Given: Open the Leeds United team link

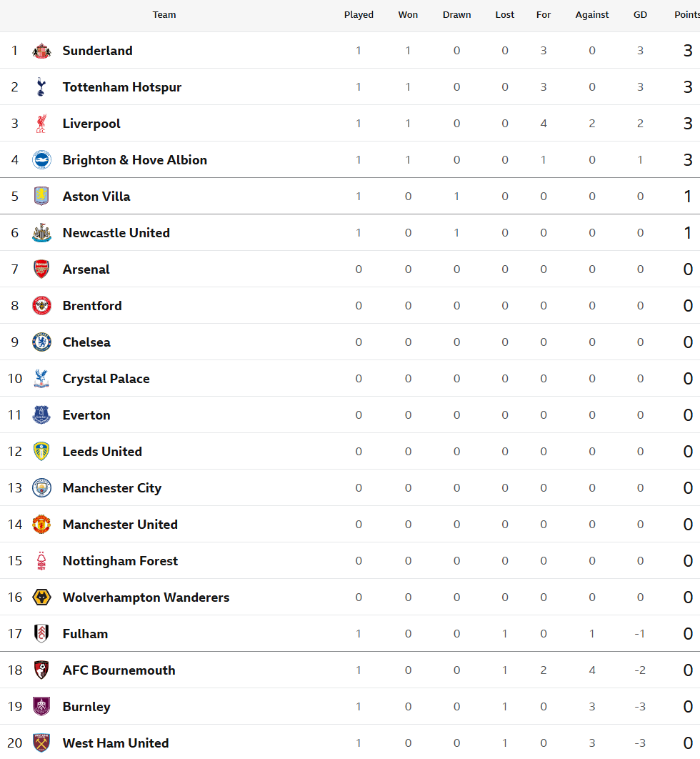Looking at the screenshot, I should click(102, 451).
